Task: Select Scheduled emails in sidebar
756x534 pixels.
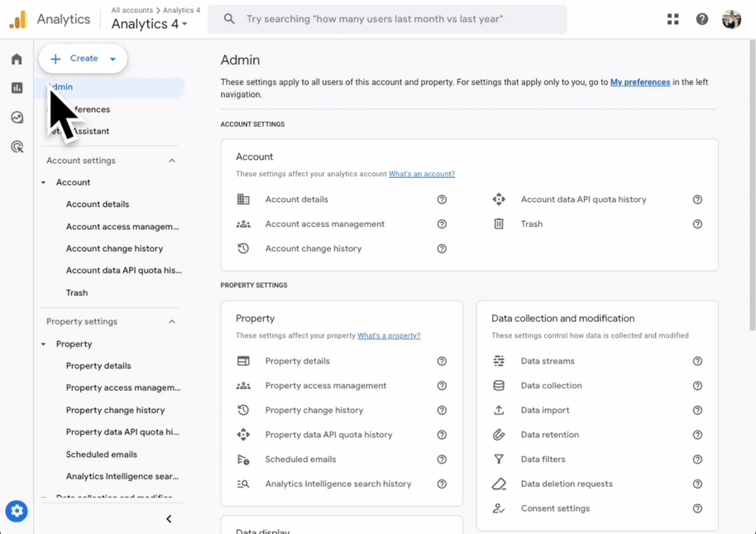Action: pos(102,455)
